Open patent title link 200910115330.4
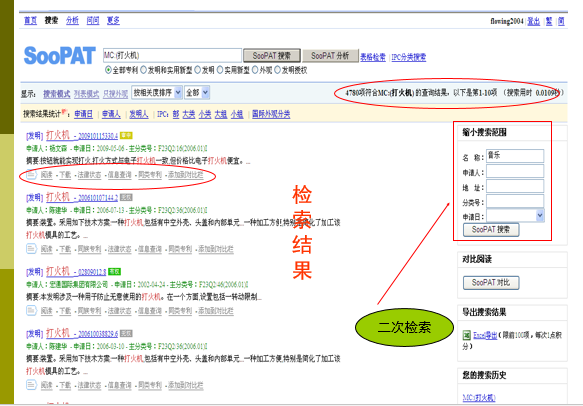 82,135
